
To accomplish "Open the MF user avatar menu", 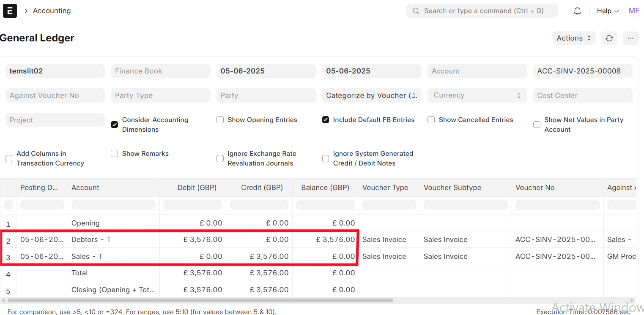I will [x=633, y=11].
